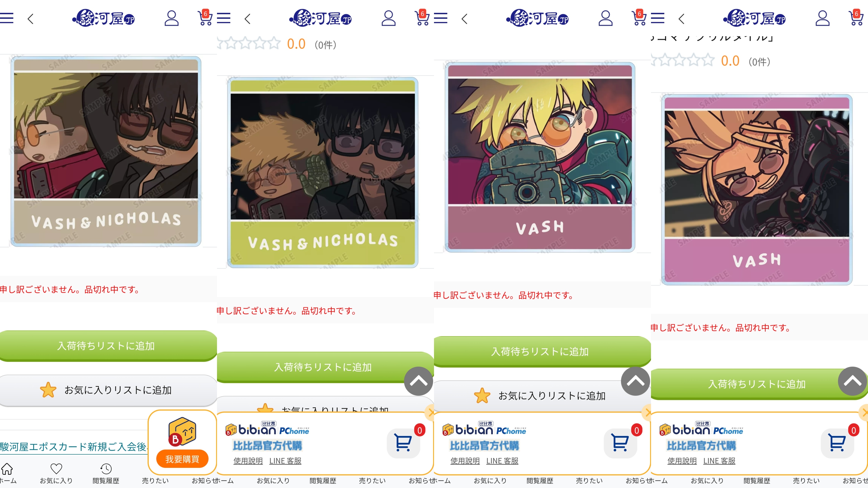Viewport: 868px width, 488px height.
Task: Open the hamburger menu above the tan card page
Action: click(x=7, y=18)
